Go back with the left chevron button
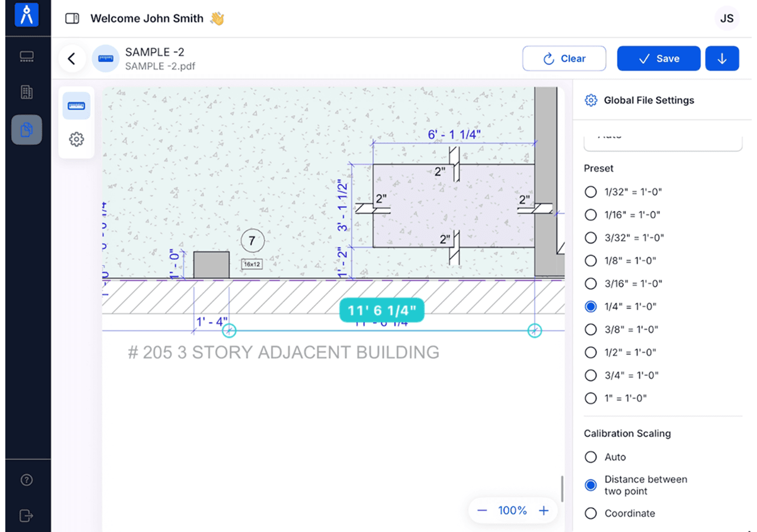757x532 pixels. tap(72, 59)
